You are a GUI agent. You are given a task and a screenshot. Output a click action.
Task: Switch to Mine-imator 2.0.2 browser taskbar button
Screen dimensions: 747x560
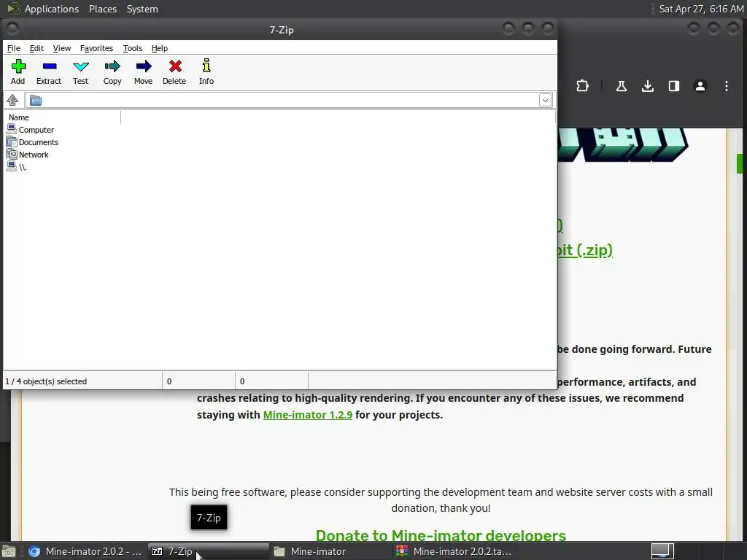[x=85, y=551]
